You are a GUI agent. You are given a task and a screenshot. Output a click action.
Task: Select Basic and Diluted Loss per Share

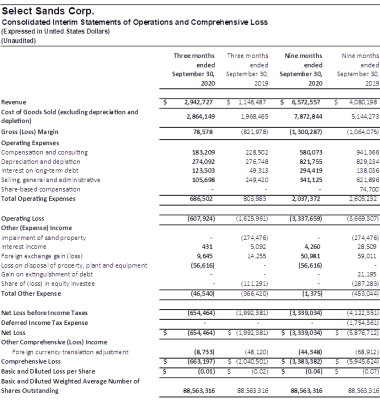tap(48, 371)
